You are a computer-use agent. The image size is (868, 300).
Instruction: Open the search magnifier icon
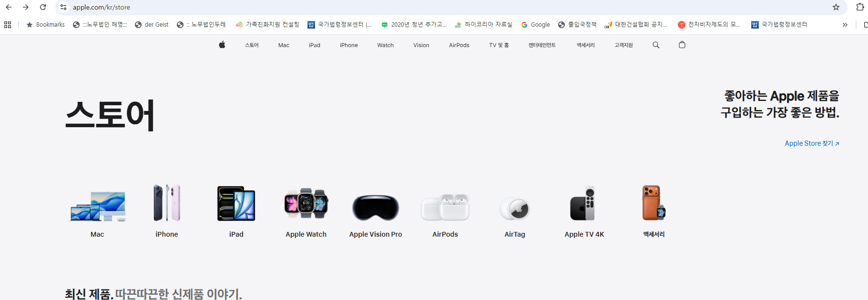(x=656, y=45)
